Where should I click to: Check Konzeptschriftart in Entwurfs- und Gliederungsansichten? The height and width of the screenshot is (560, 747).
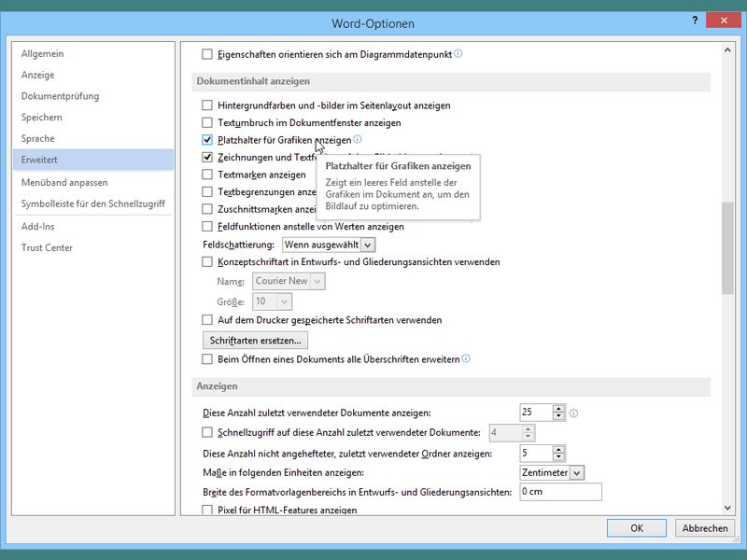click(206, 262)
